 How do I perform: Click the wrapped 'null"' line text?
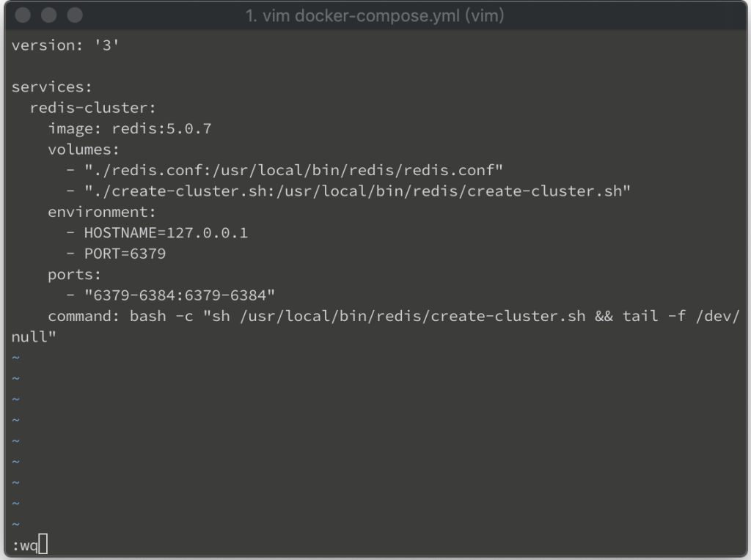point(34,337)
